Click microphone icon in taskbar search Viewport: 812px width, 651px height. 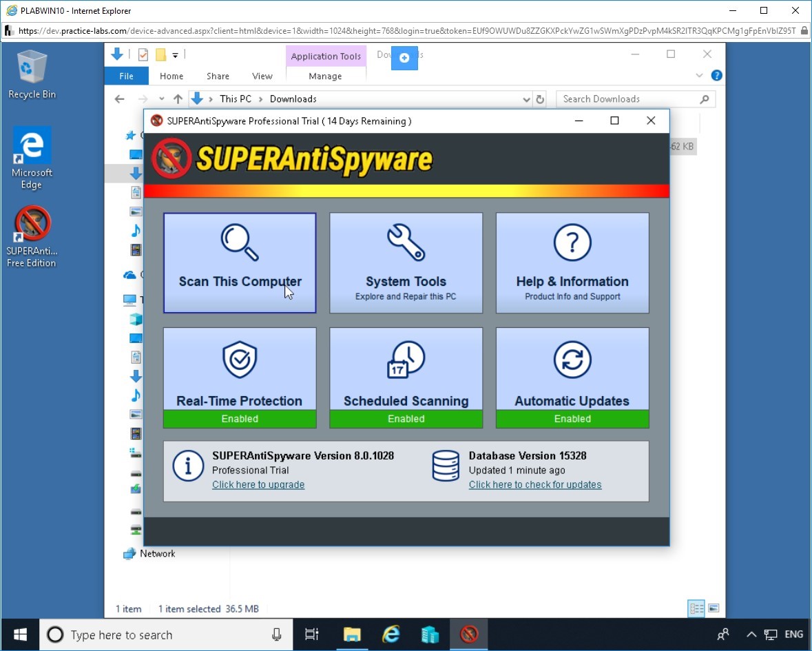point(277,634)
